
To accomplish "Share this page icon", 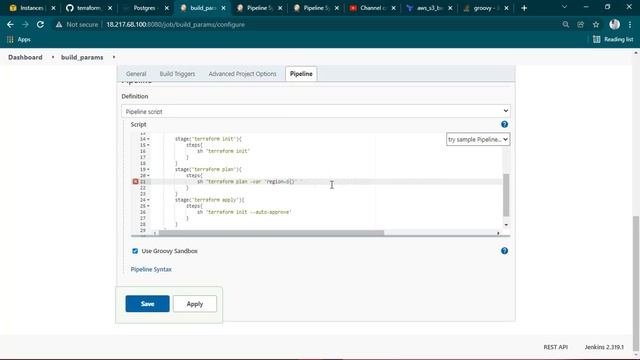I will (580, 24).
